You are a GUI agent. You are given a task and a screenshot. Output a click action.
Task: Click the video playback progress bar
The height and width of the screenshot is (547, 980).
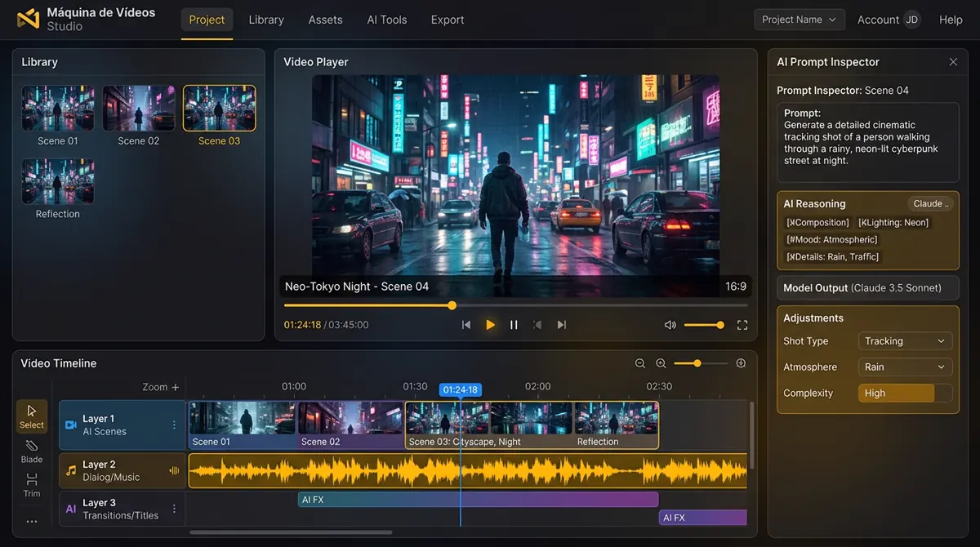coord(515,305)
